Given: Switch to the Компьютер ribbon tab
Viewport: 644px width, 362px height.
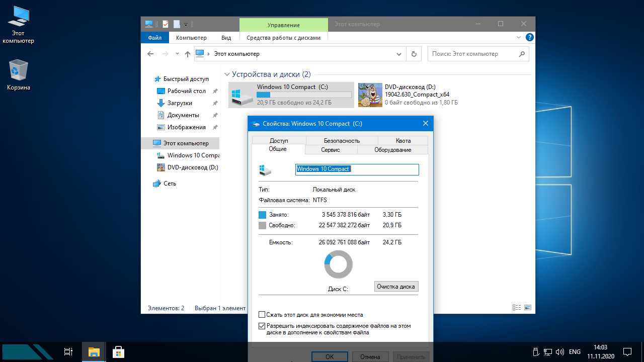Looking at the screenshot, I should click(x=191, y=38).
